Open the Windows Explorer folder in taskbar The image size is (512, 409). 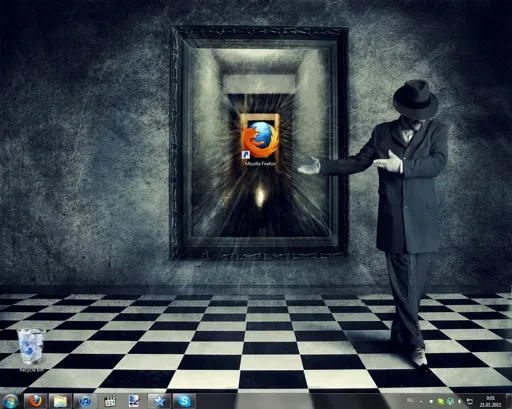coord(60,401)
